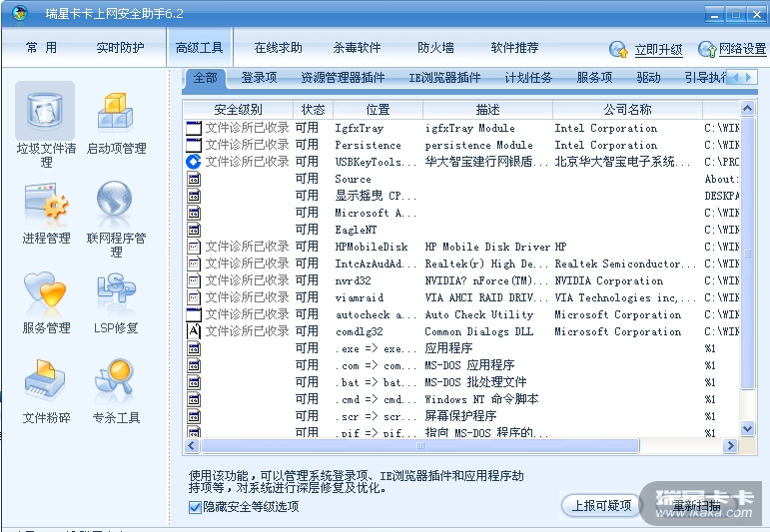
Task: Sort by 公司名称 column header
Action: (627, 110)
